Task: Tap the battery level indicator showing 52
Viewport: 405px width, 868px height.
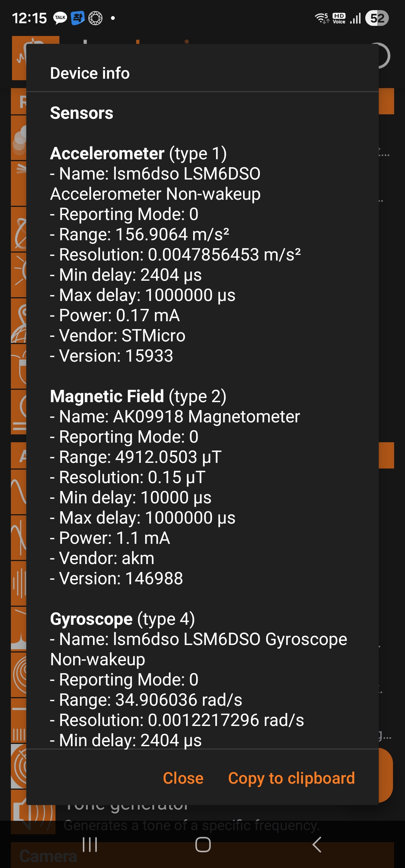Action: pyautogui.click(x=377, y=18)
